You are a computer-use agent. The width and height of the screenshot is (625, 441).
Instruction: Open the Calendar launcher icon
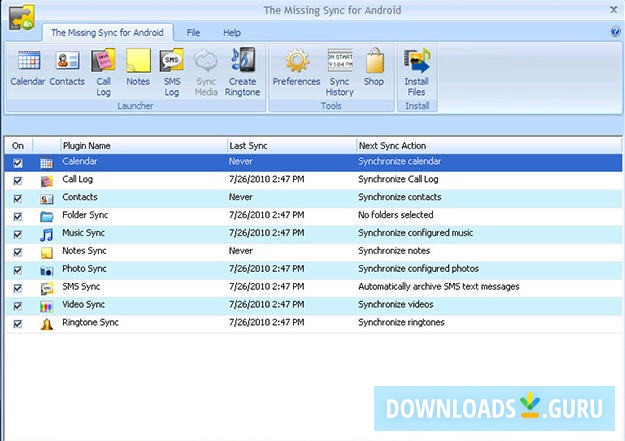[x=28, y=67]
